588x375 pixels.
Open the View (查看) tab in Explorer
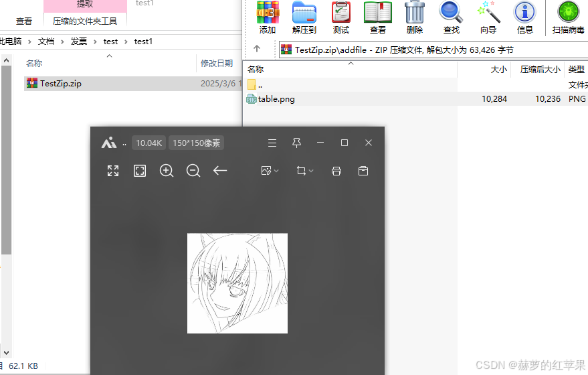24,21
